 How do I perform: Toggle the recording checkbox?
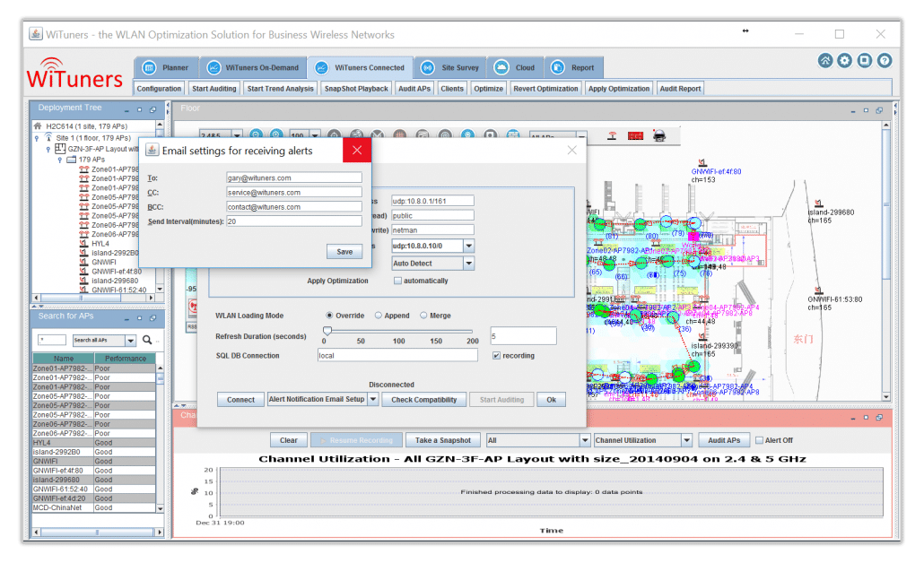coord(496,356)
